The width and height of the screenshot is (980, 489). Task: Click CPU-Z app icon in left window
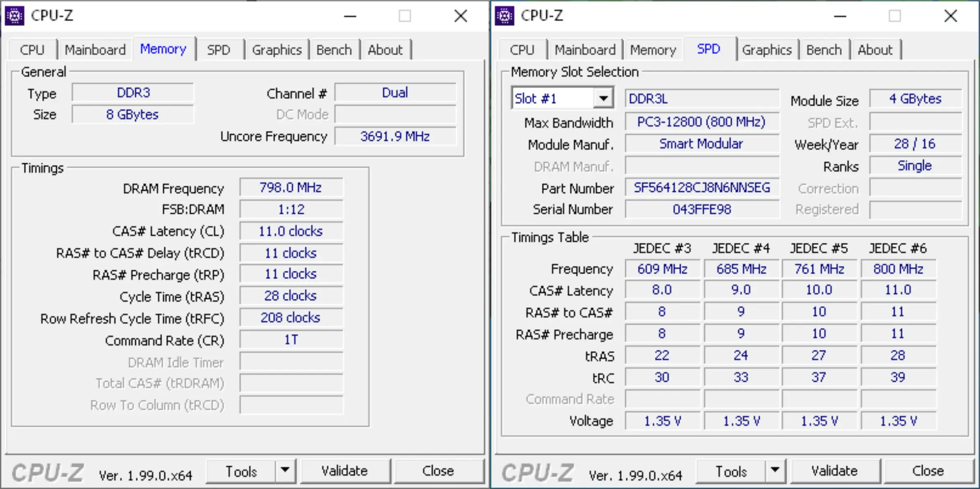coord(14,16)
